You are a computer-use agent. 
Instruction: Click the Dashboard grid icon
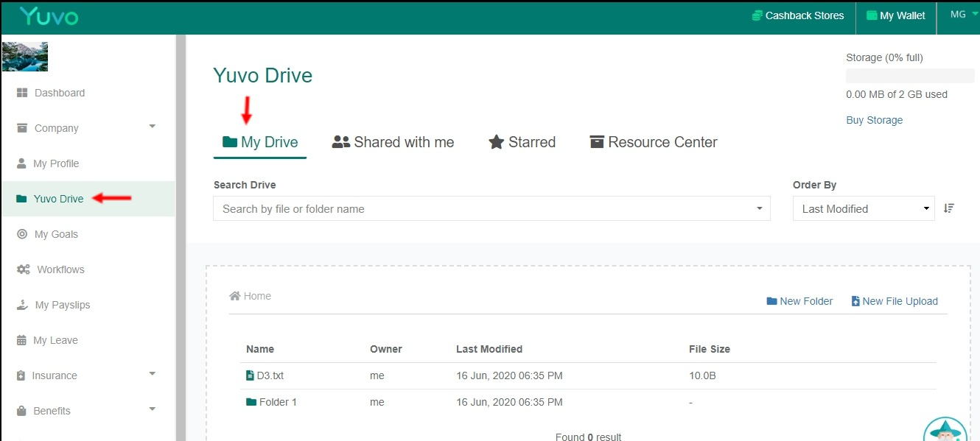pyautogui.click(x=22, y=93)
